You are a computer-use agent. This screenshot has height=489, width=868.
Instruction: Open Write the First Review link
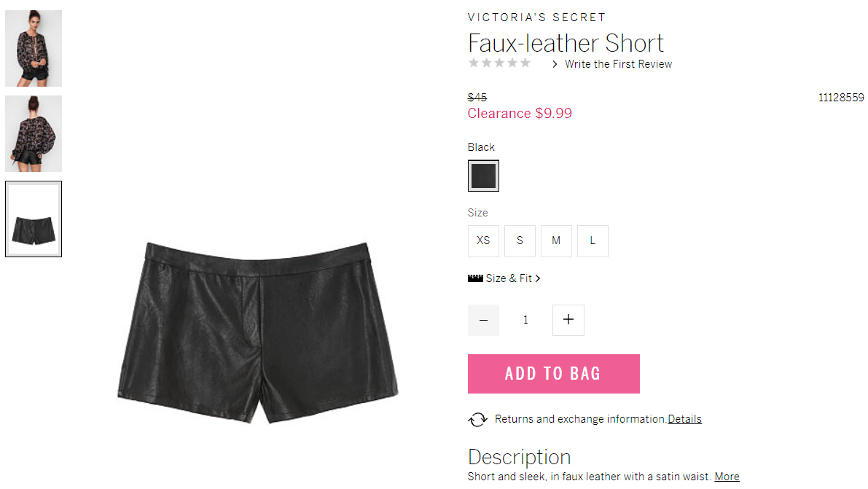618,64
